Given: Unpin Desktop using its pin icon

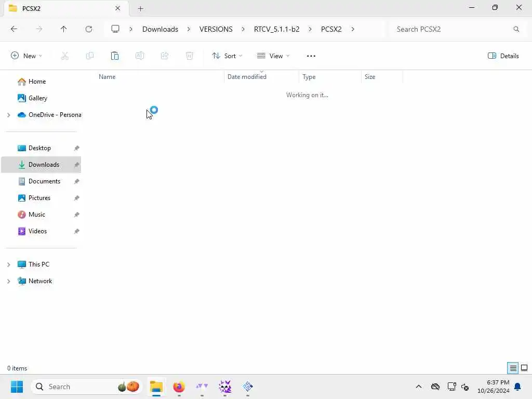Looking at the screenshot, I should click(77, 148).
